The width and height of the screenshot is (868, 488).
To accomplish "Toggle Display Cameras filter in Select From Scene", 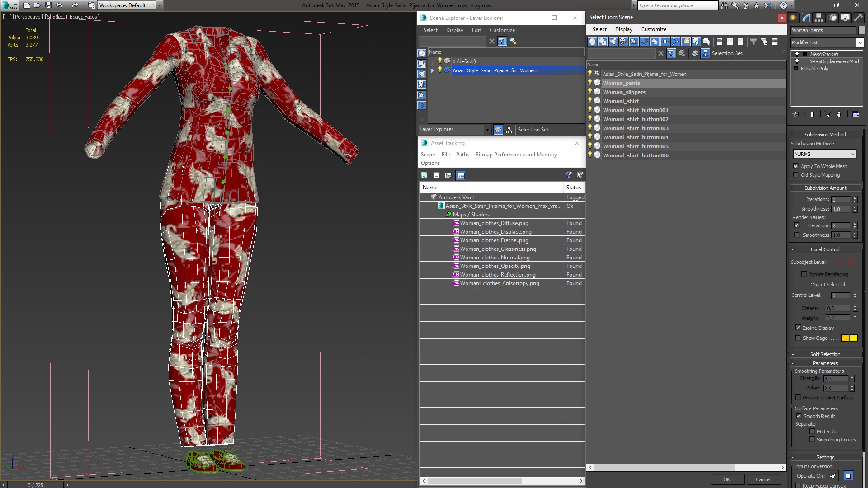I will (623, 42).
